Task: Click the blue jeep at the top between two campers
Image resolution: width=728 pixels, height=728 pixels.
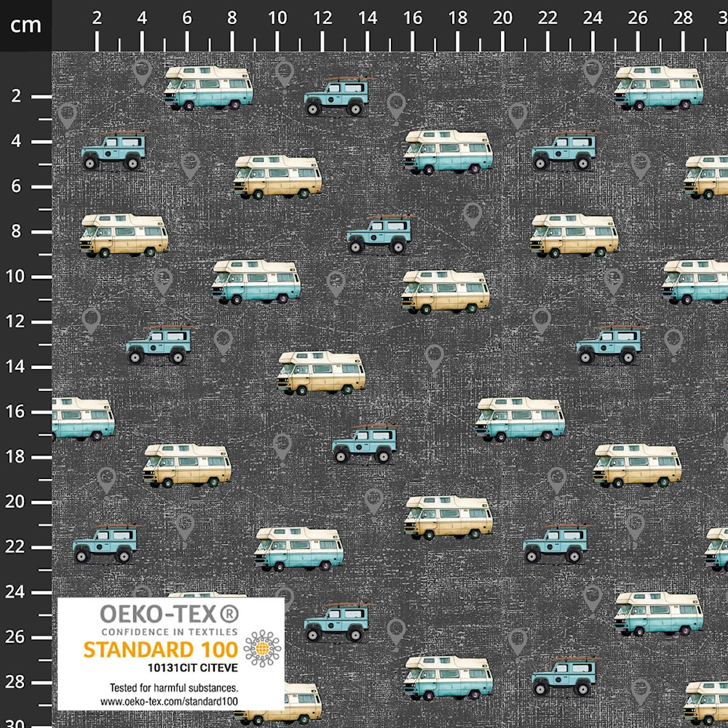Action: [x=336, y=97]
